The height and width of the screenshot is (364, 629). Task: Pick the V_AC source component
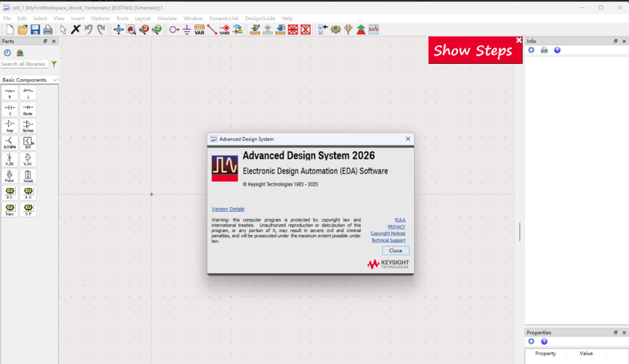(x=28, y=160)
